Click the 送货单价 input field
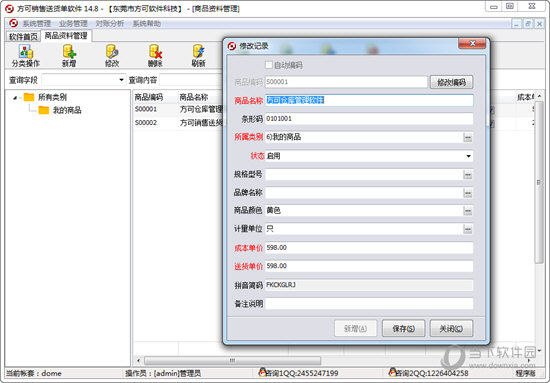Screen dimensions: 550x383 tap(369, 266)
